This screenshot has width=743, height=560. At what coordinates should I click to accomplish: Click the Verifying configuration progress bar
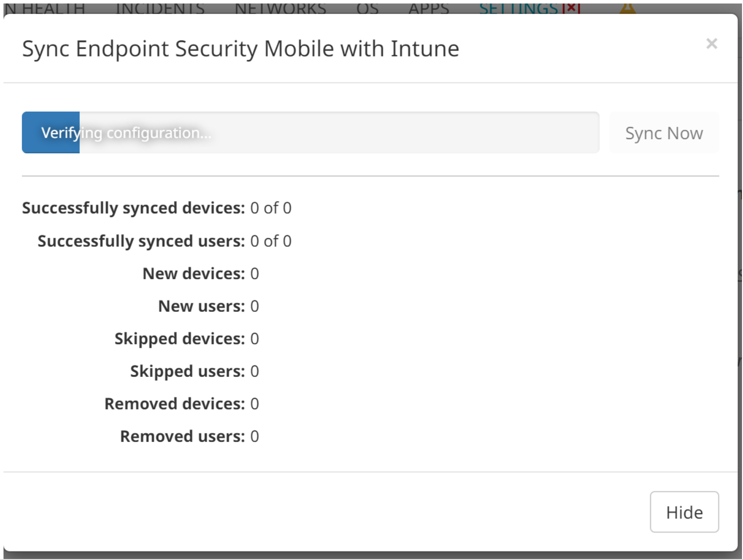[310, 133]
